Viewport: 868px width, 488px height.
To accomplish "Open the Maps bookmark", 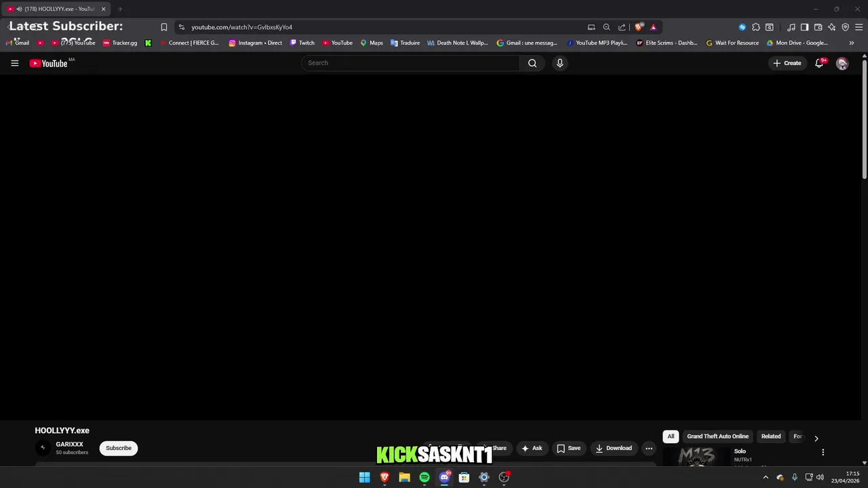I will pyautogui.click(x=372, y=43).
